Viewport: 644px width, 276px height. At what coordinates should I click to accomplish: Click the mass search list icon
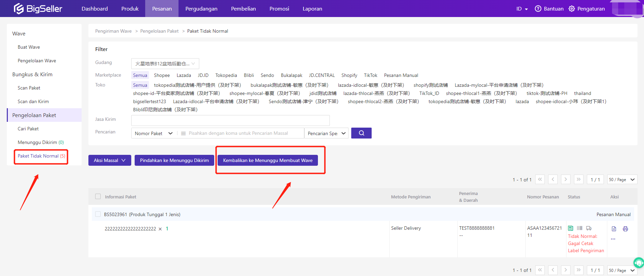[183, 133]
